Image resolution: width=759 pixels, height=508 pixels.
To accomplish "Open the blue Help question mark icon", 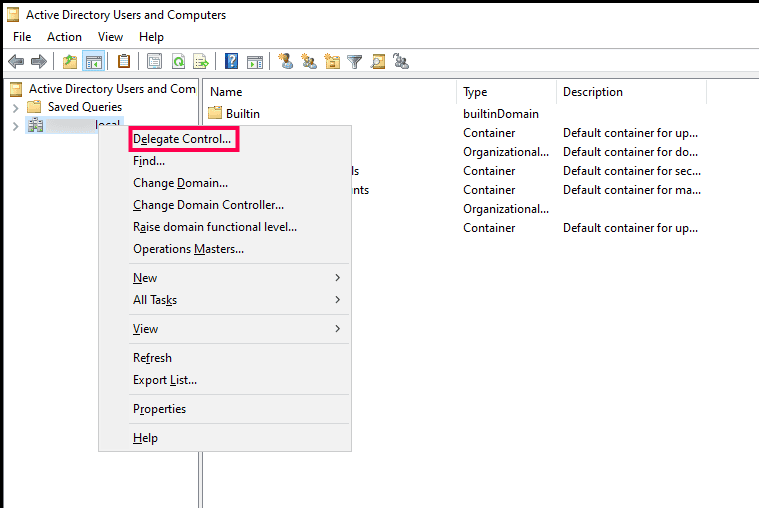I will point(231,61).
